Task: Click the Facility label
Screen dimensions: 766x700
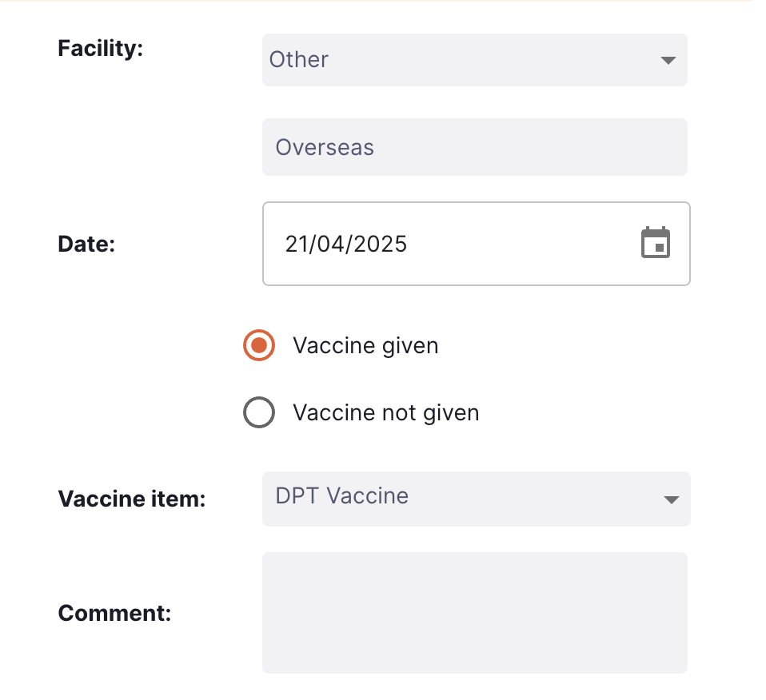Action: tap(100, 48)
